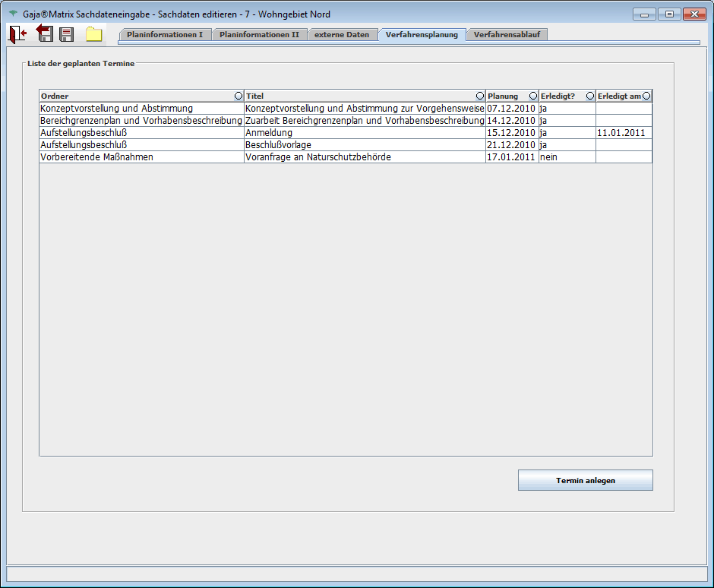
Task: Select the Verfahrensablauf tab
Action: 506,34
